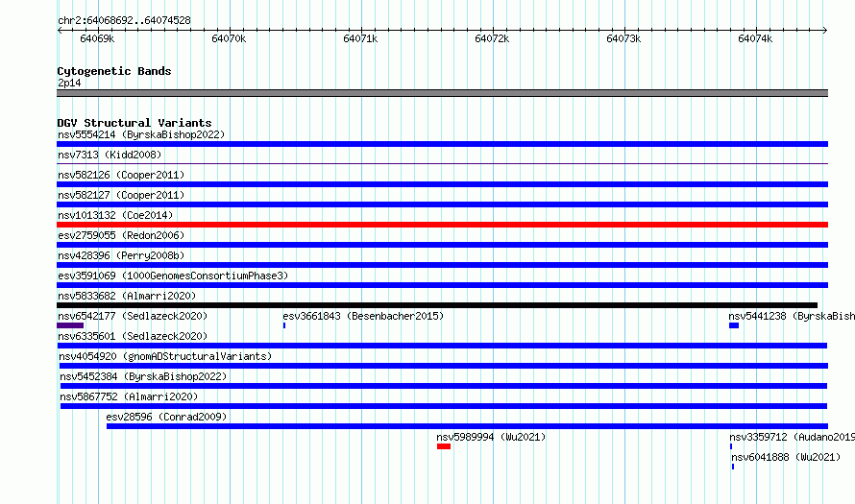Click the nsv5833682 (Almarri2020) label
The image size is (855, 504).
(x=127, y=296)
